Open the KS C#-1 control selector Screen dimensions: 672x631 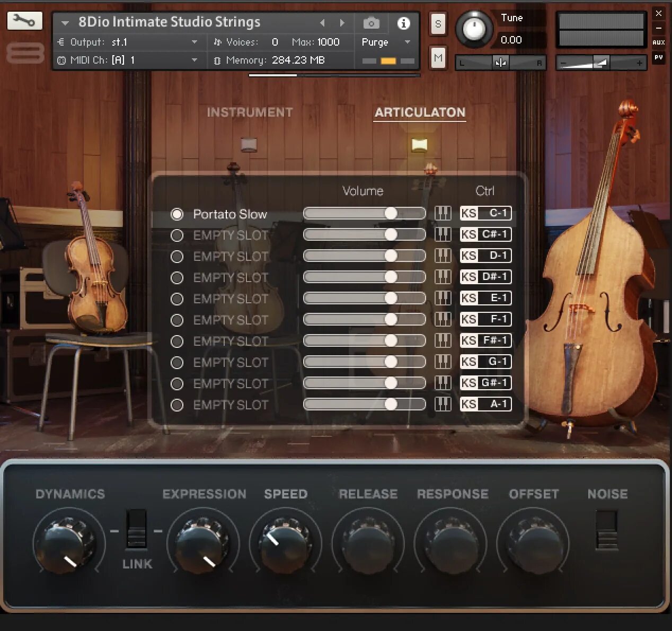click(x=485, y=234)
